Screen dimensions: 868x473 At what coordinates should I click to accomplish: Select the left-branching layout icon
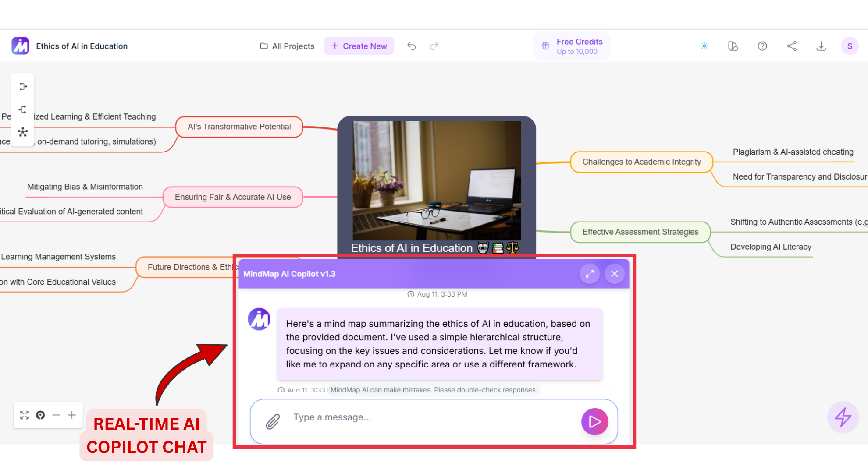pyautogui.click(x=23, y=109)
